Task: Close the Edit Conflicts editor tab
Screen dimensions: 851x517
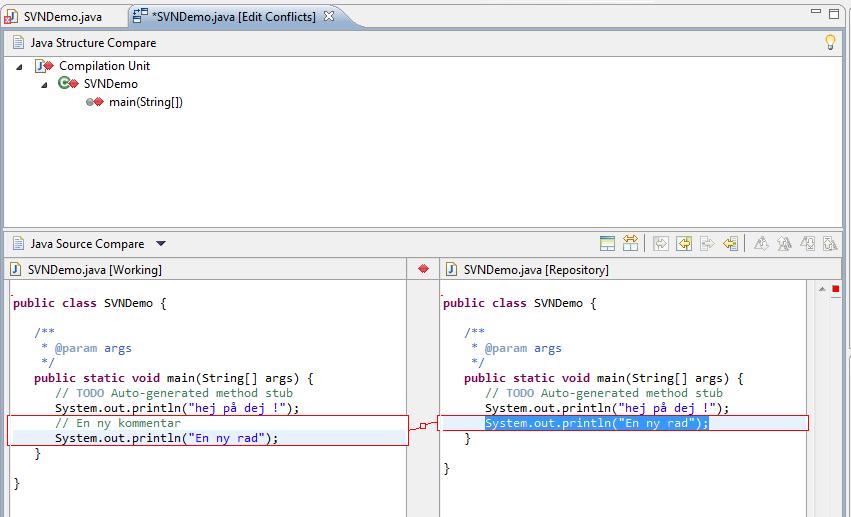Action: 329,16
